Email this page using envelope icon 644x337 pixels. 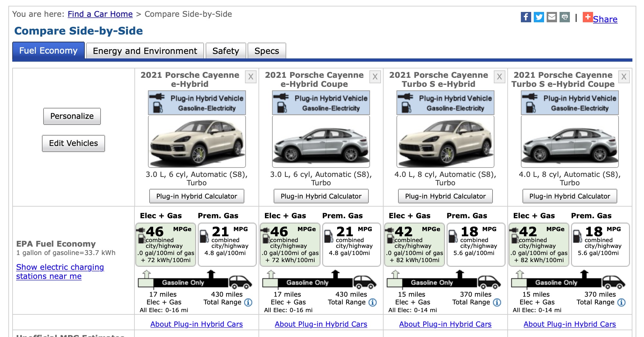[552, 17]
